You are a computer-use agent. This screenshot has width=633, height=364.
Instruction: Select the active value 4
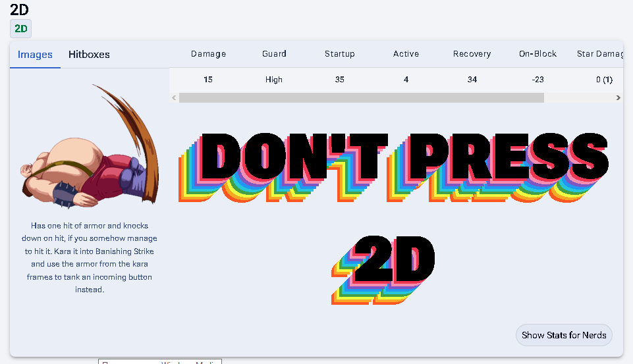coord(406,80)
